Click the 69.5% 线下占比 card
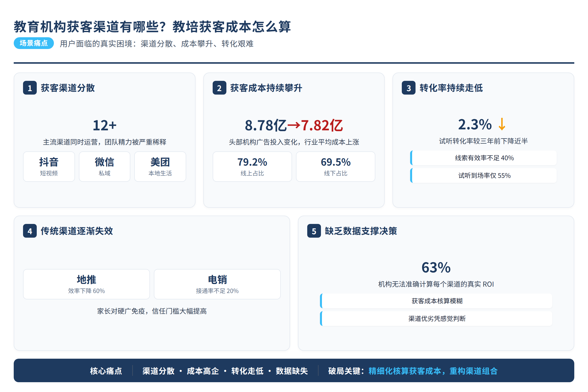 click(x=335, y=167)
